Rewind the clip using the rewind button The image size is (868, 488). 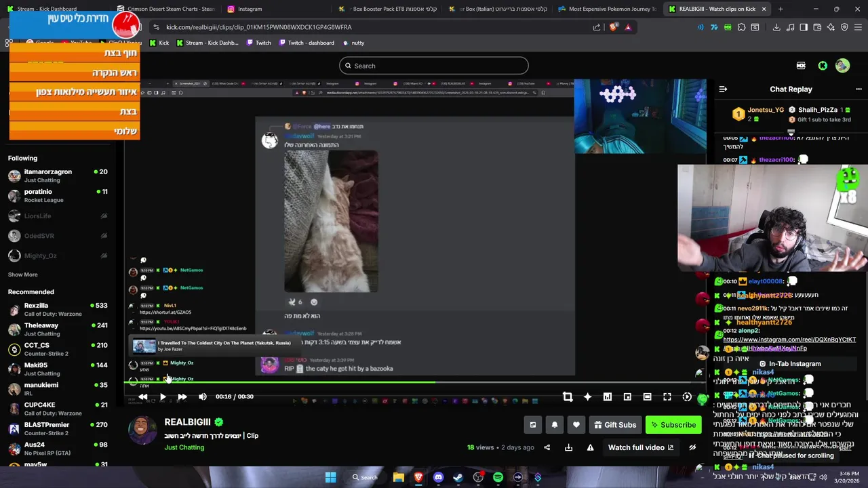coord(143,396)
